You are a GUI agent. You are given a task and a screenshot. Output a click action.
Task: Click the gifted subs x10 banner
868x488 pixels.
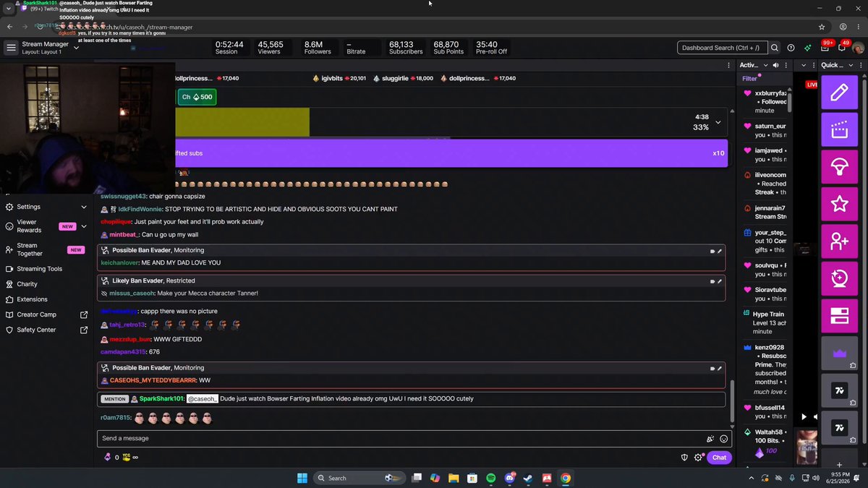452,153
